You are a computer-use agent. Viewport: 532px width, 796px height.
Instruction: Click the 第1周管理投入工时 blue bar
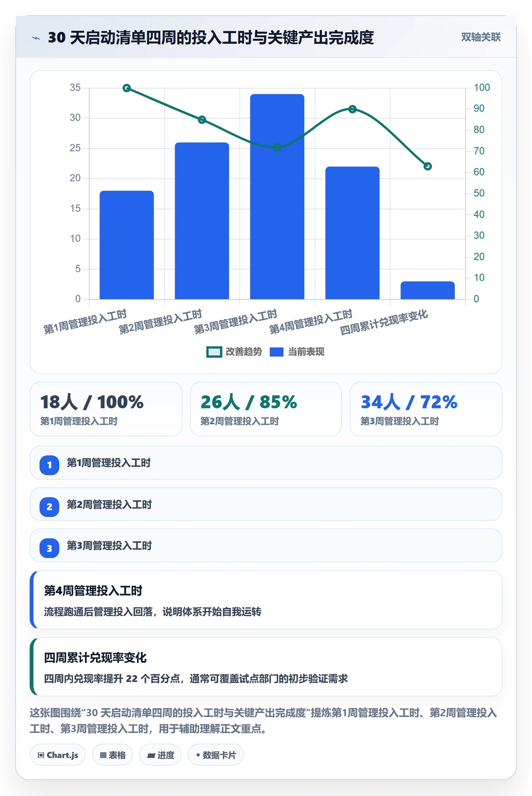click(127, 245)
